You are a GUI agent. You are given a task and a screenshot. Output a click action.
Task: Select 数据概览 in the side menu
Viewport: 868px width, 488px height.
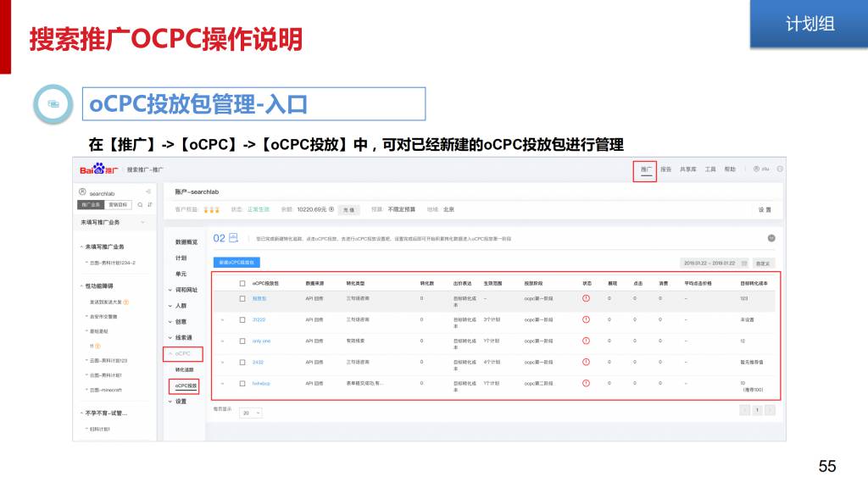[186, 241]
